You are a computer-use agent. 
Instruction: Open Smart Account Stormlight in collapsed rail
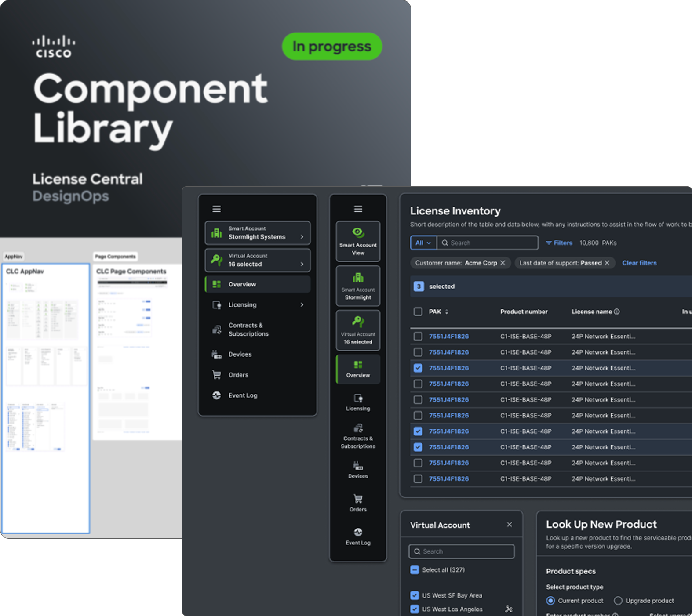358,286
